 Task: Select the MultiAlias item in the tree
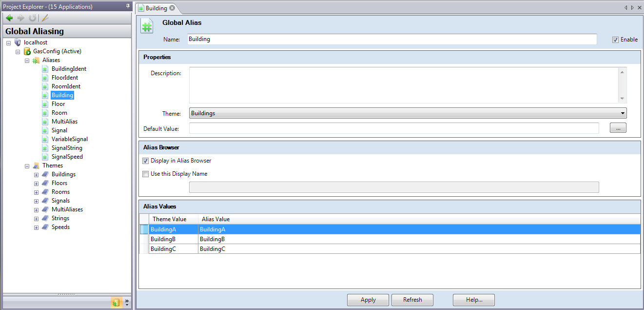tap(64, 122)
